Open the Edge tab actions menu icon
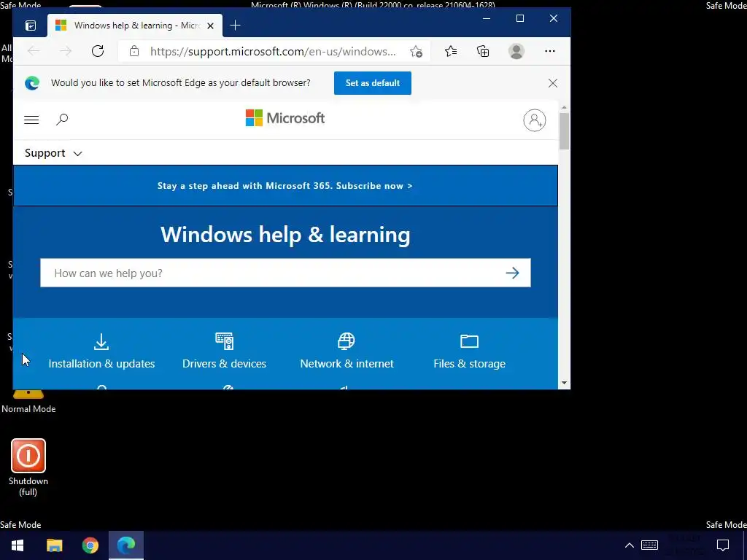The height and width of the screenshot is (560, 747). (31, 26)
